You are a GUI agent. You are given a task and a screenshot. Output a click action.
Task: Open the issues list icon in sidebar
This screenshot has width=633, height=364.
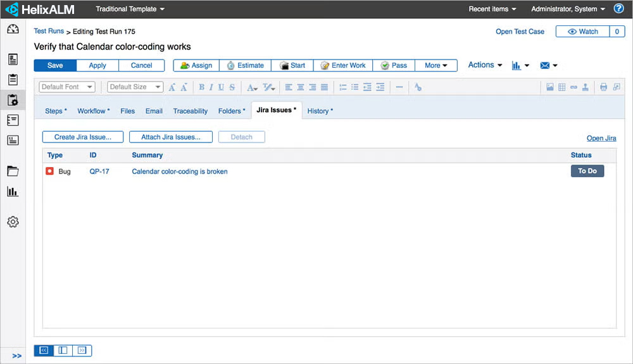(x=13, y=120)
